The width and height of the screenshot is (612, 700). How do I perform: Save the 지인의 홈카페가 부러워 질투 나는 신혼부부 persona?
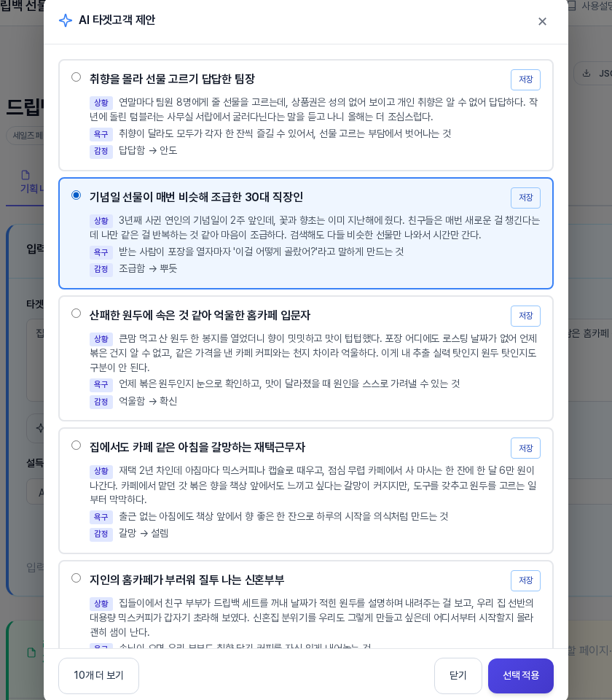525,580
